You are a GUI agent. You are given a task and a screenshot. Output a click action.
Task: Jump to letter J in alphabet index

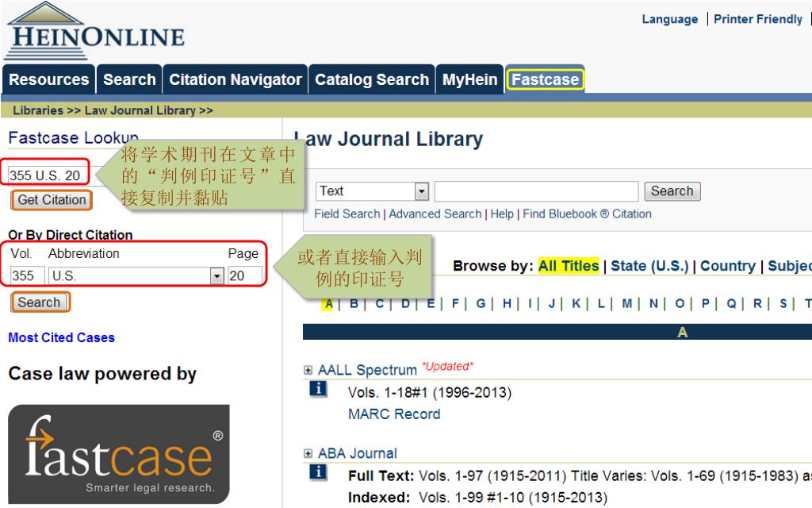coord(552,304)
